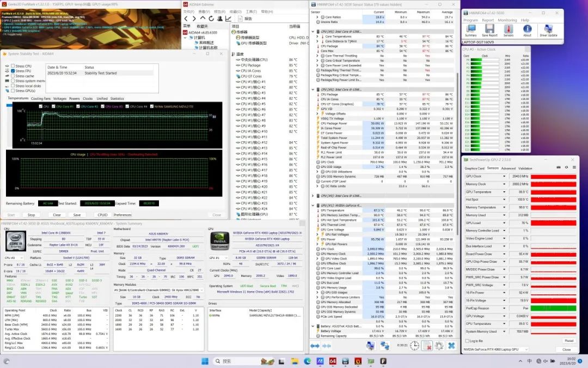
Task: Close sensor window using blue X icon
Action: (451, 346)
